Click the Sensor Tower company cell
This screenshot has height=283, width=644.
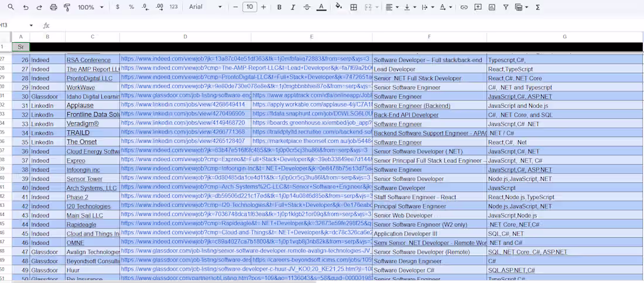coord(93,179)
